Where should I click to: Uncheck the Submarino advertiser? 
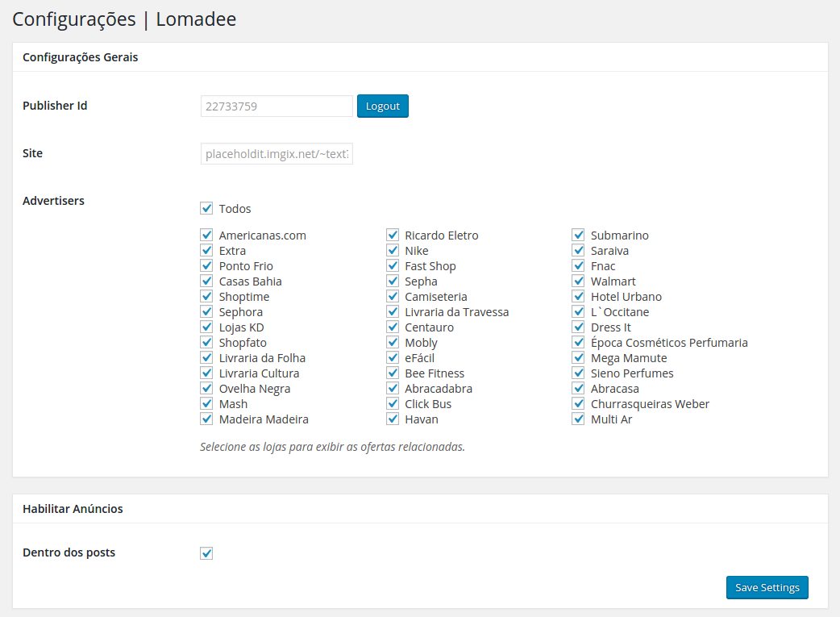(x=578, y=236)
